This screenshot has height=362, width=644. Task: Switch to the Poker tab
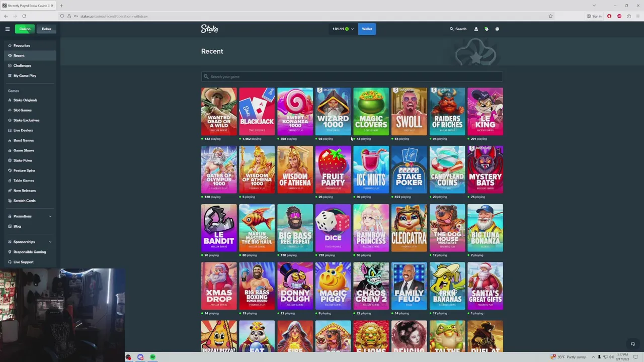click(46, 29)
